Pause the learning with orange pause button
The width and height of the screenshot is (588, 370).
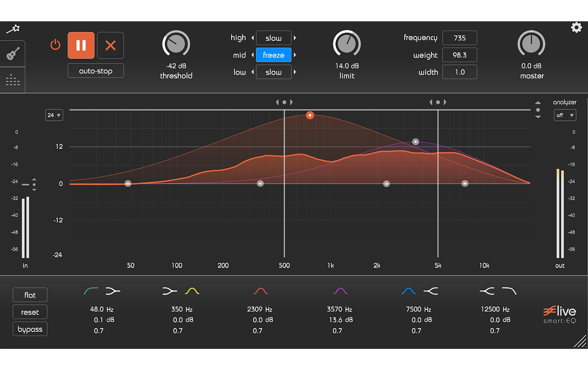pyautogui.click(x=81, y=45)
